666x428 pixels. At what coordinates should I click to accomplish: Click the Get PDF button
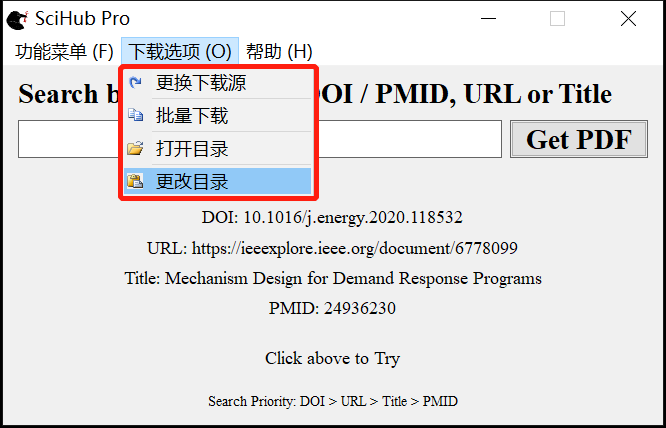(579, 139)
